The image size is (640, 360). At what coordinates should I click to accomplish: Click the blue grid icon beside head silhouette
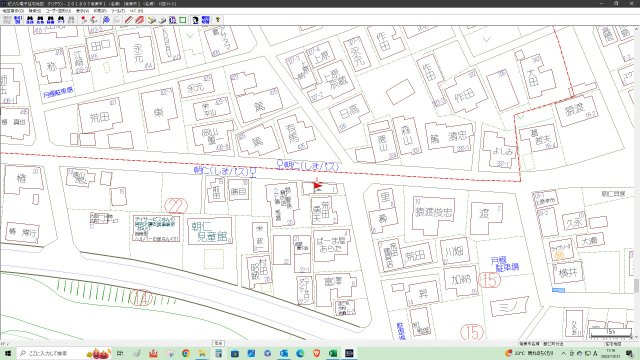click(206, 20)
